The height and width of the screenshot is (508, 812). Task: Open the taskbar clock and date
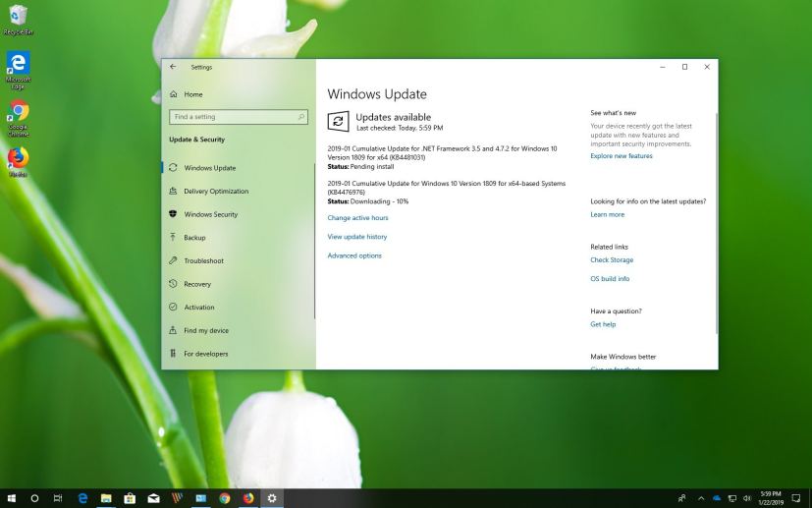pos(771,498)
